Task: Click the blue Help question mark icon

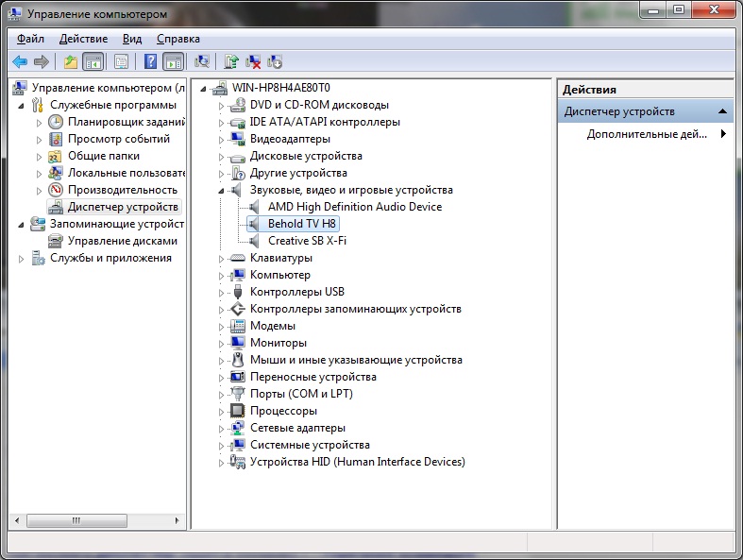Action: tap(150, 62)
